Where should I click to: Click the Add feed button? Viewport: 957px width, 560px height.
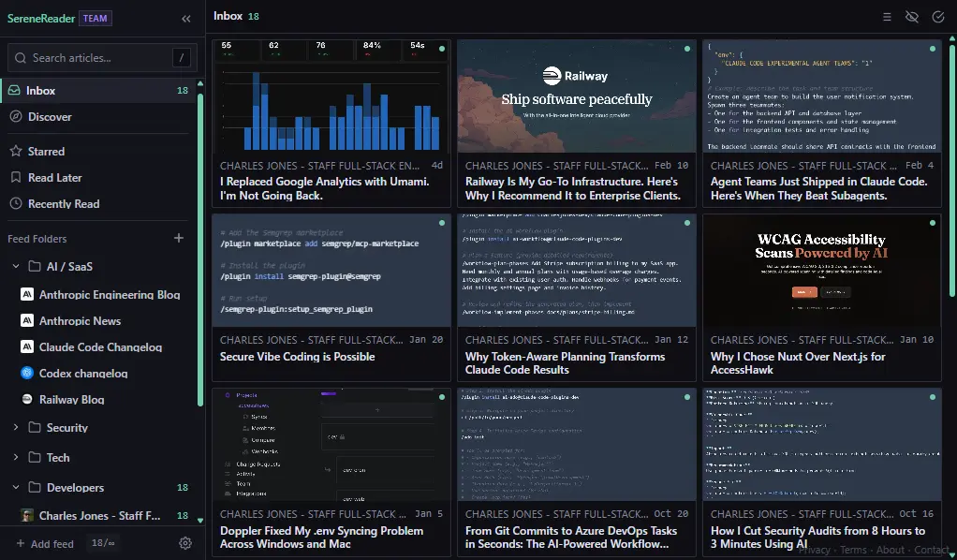[x=45, y=543]
